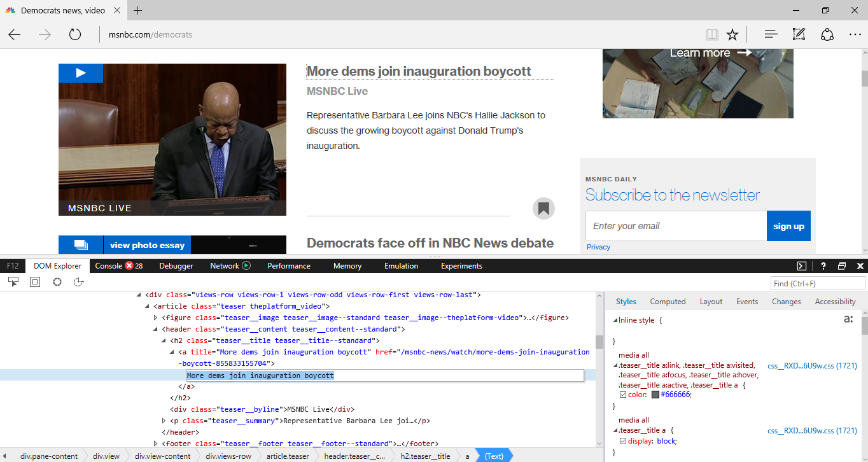Viewport: 868px width, 462px height.
Task: Open DevTools help question mark
Action: pos(823,266)
